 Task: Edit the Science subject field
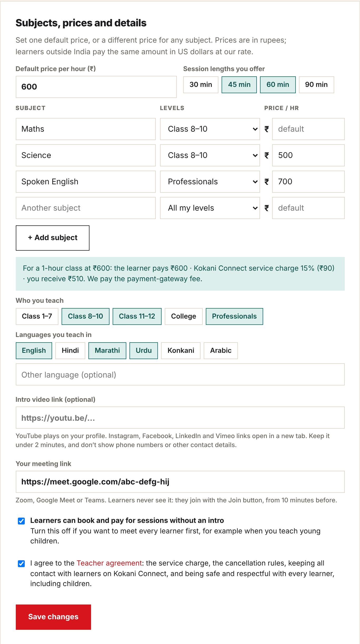86,155
